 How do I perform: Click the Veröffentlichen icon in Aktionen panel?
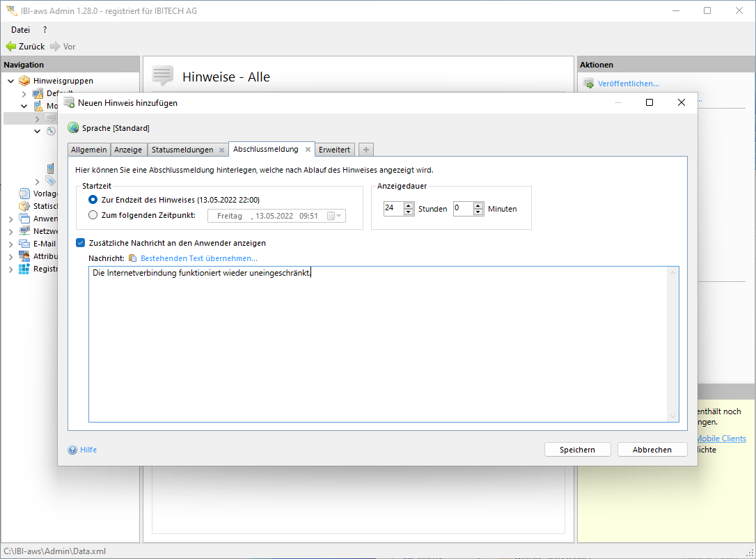pyautogui.click(x=588, y=84)
